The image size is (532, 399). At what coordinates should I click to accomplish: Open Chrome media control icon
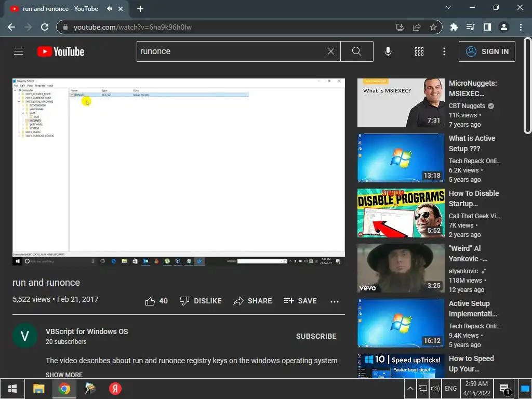coord(470,27)
